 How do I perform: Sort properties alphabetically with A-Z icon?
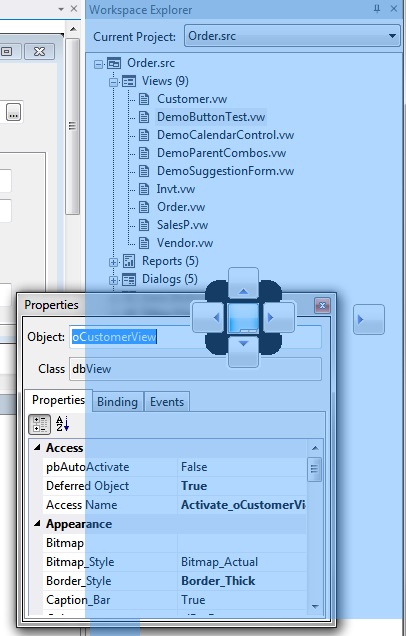pyautogui.click(x=62, y=424)
